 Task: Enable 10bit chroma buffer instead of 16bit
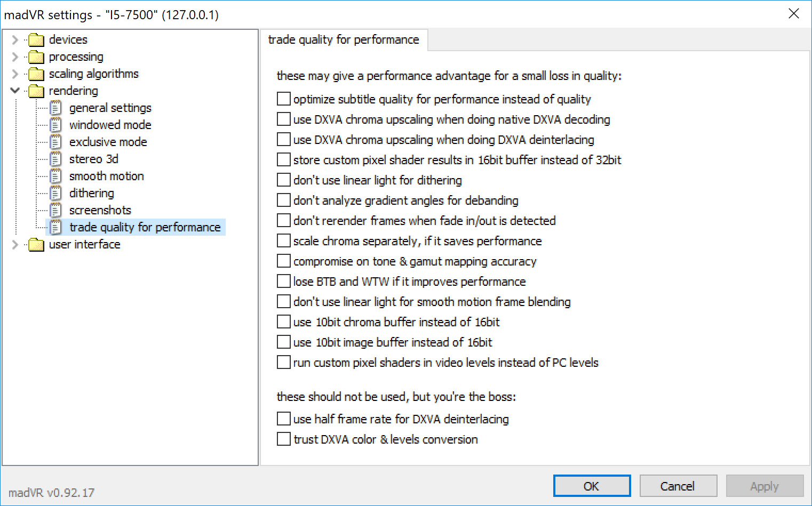click(284, 322)
